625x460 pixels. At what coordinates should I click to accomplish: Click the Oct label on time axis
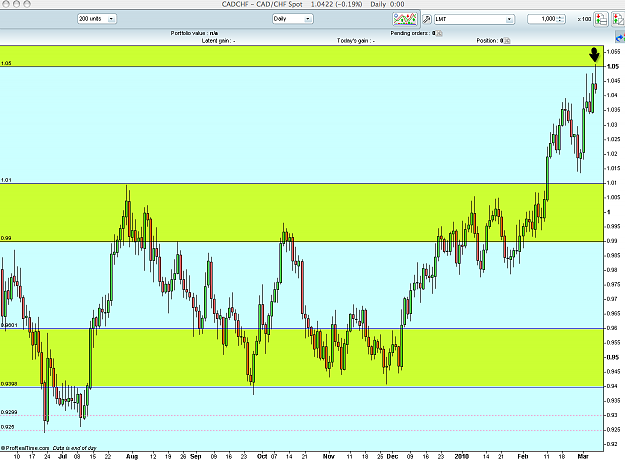click(262, 456)
